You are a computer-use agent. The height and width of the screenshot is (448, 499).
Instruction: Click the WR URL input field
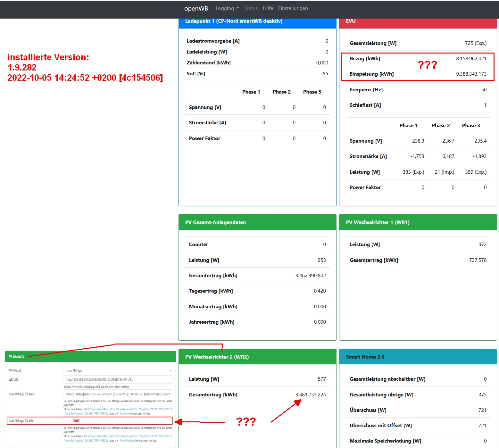(118, 380)
